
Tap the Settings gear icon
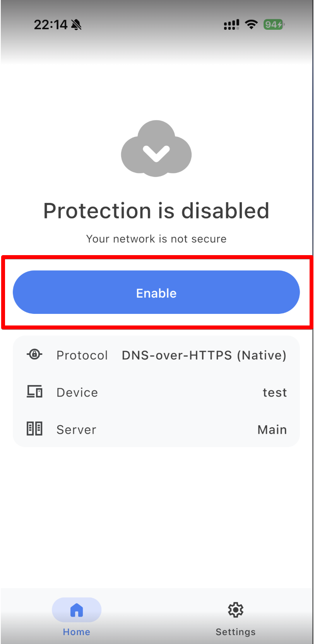(x=236, y=610)
